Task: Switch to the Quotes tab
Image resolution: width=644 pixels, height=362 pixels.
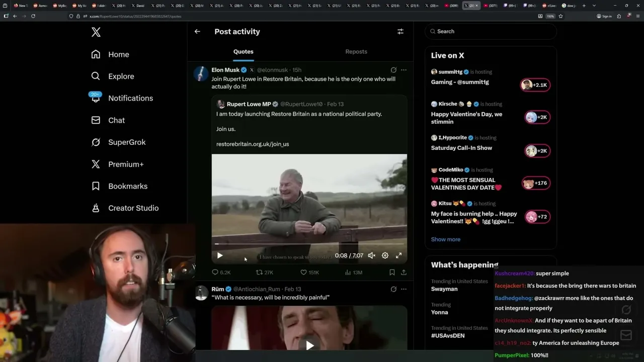Action: (x=244, y=52)
